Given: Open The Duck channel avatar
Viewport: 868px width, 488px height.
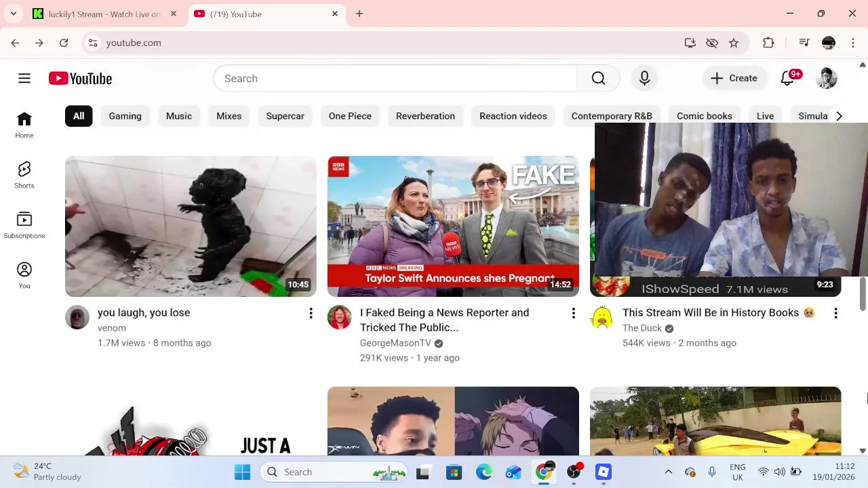Looking at the screenshot, I should coord(602,317).
